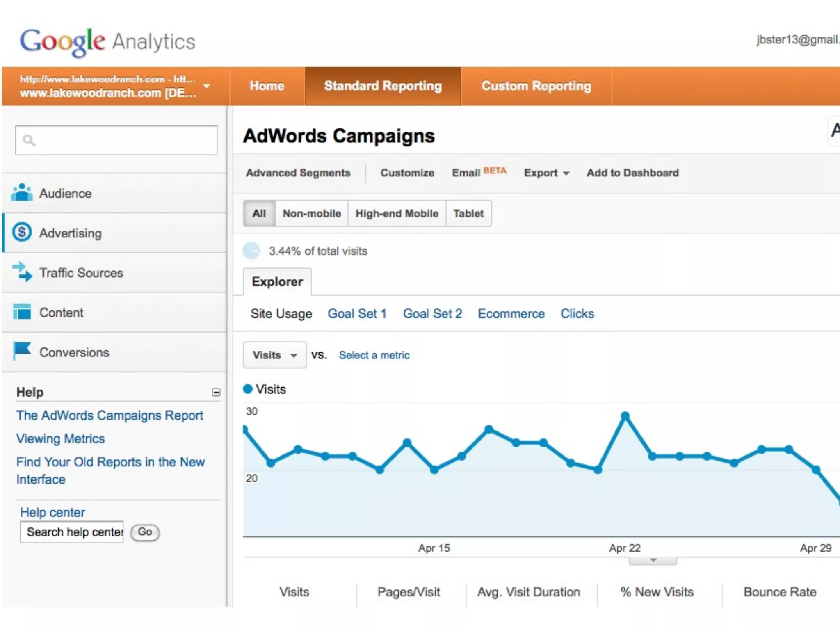Click the magnifier icon in search box

(x=29, y=140)
